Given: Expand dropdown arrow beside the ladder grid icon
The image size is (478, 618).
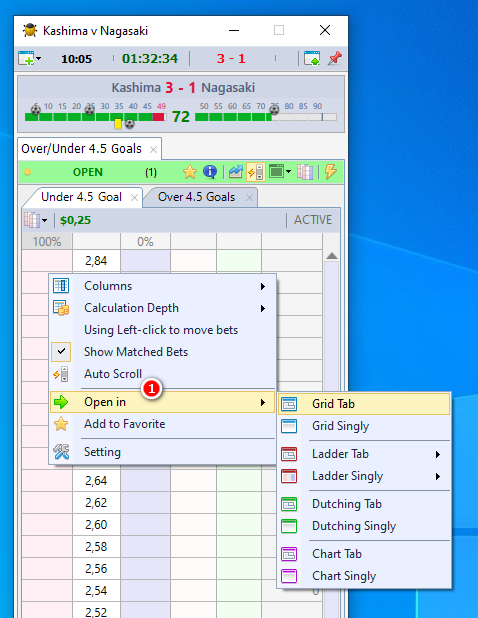Looking at the screenshot, I should click(x=44, y=220).
